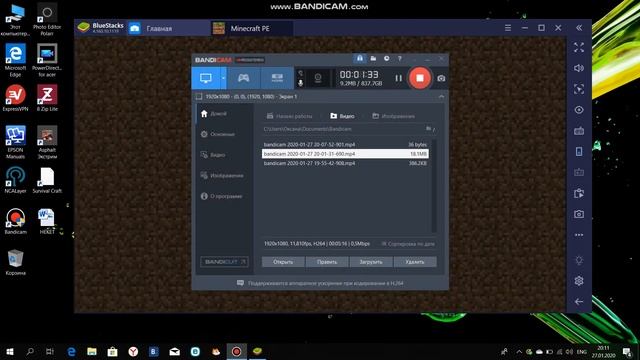Enter BlueStacks fullscreen mode
This screenshot has width=640, height=360.
pyautogui.click(x=579, y=48)
